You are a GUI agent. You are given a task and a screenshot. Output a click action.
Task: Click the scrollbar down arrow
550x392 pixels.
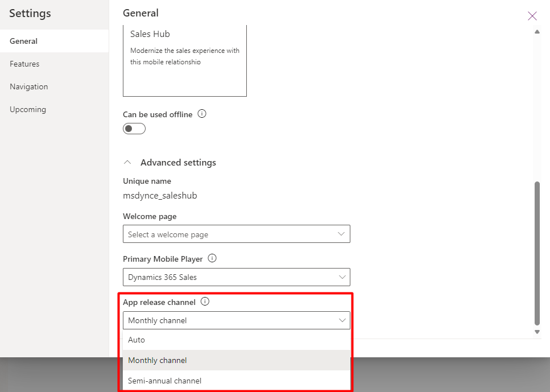[x=537, y=332]
